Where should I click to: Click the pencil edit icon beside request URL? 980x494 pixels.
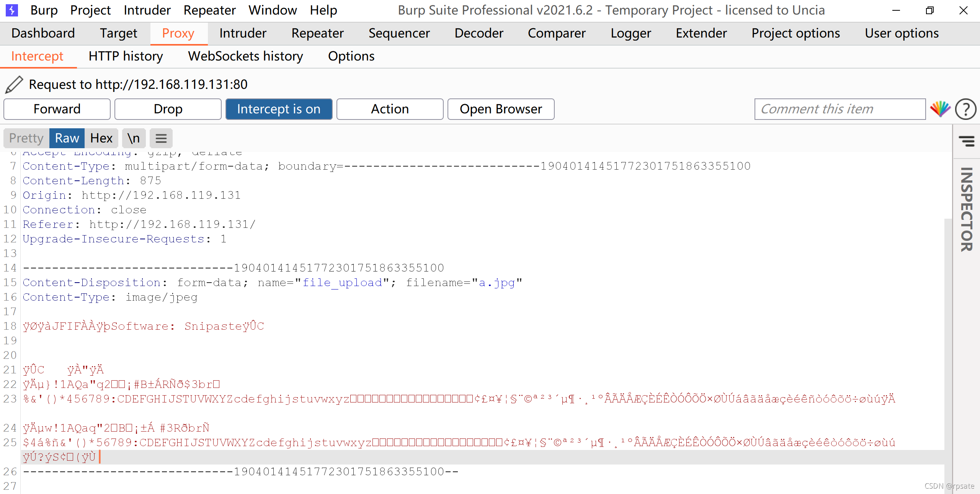[x=14, y=84]
